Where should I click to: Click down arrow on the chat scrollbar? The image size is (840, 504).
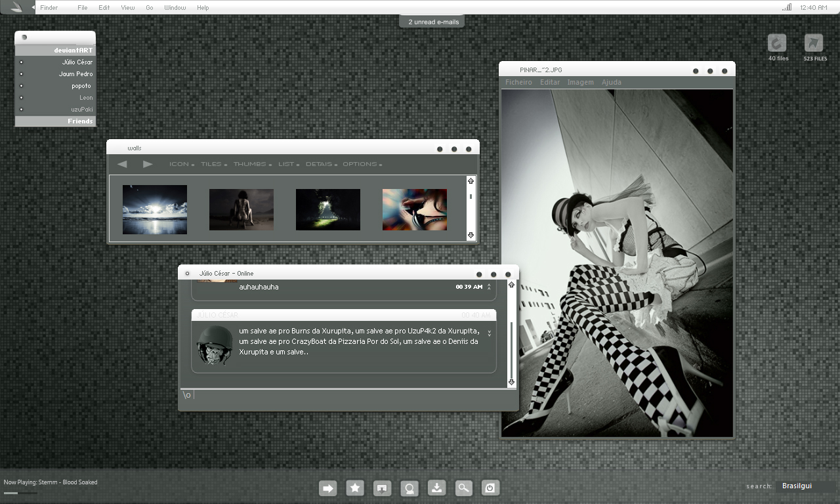[x=511, y=382]
